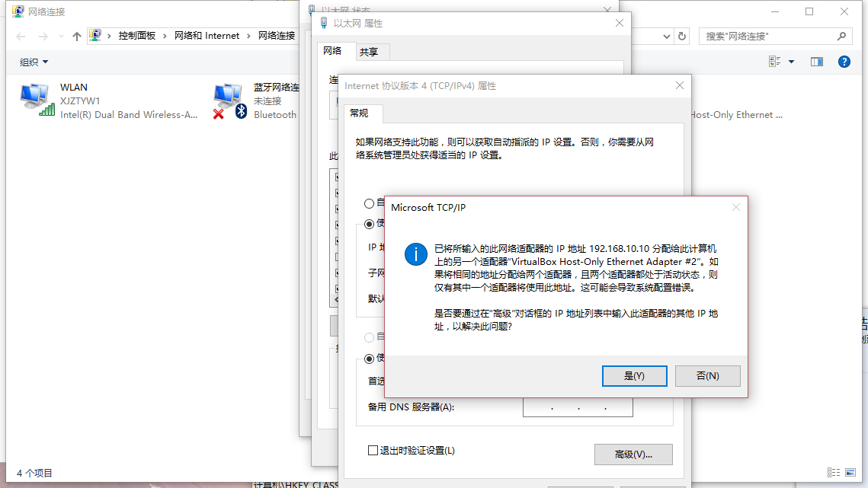Click No (否) in the Microsoft TCP/IP dialog

(707, 375)
